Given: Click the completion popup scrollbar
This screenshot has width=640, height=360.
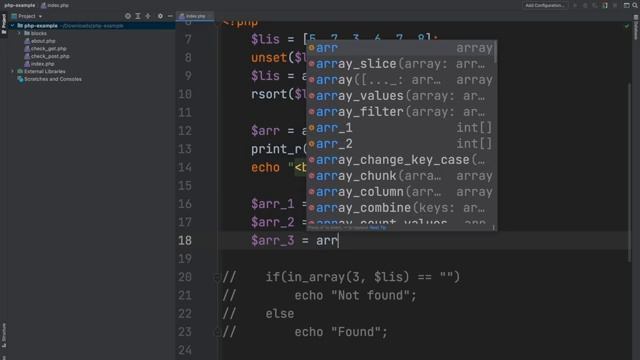Looking at the screenshot, I should (496, 52).
